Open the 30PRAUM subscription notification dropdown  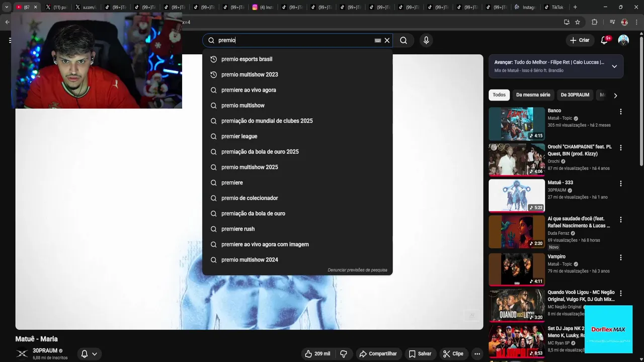[89, 354]
